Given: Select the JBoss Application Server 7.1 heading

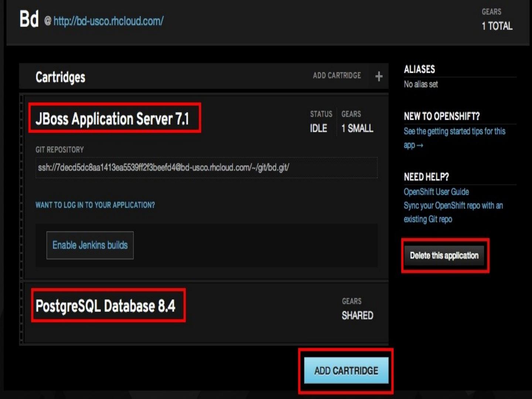Looking at the screenshot, I should coord(112,119).
